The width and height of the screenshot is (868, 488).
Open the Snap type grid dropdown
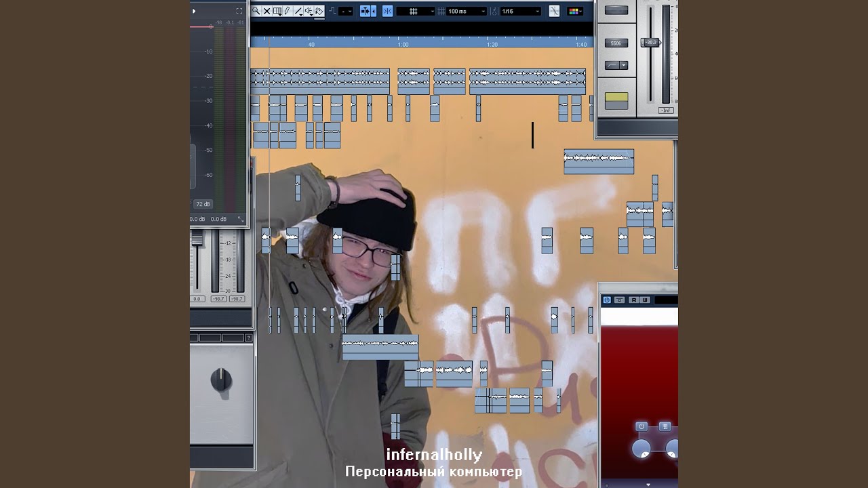coord(416,11)
